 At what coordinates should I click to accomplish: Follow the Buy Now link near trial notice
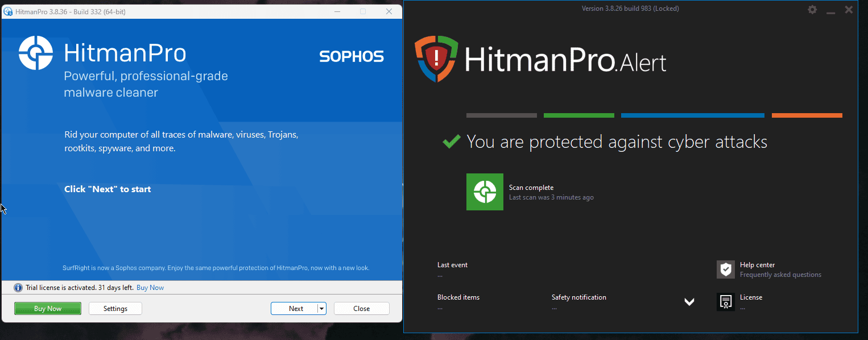coord(150,287)
